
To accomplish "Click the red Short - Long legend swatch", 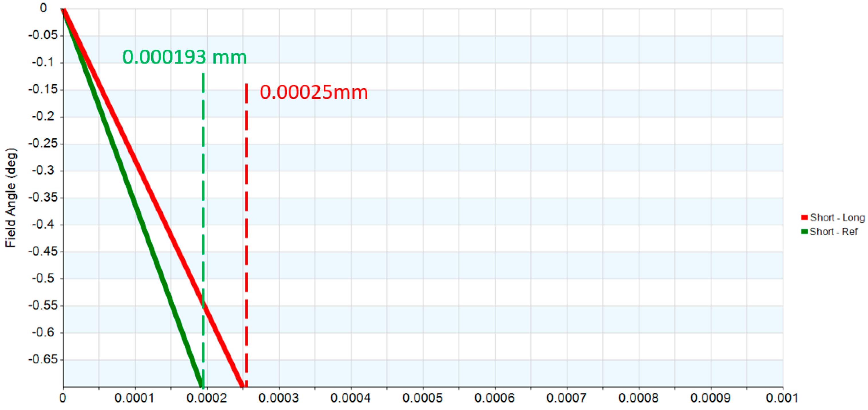I will [804, 217].
